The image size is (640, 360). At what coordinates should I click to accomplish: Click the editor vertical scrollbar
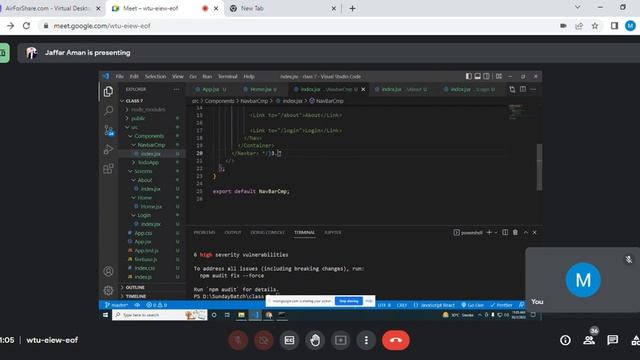(539, 167)
